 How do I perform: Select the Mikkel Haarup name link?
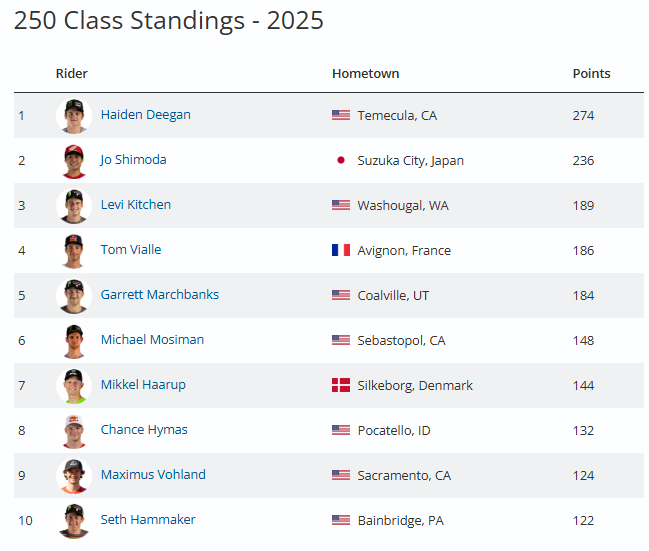point(143,385)
